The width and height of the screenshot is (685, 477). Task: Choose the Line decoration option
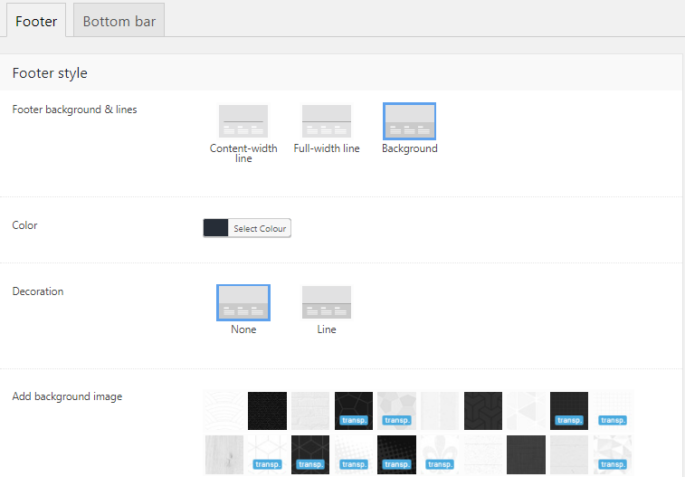point(327,302)
